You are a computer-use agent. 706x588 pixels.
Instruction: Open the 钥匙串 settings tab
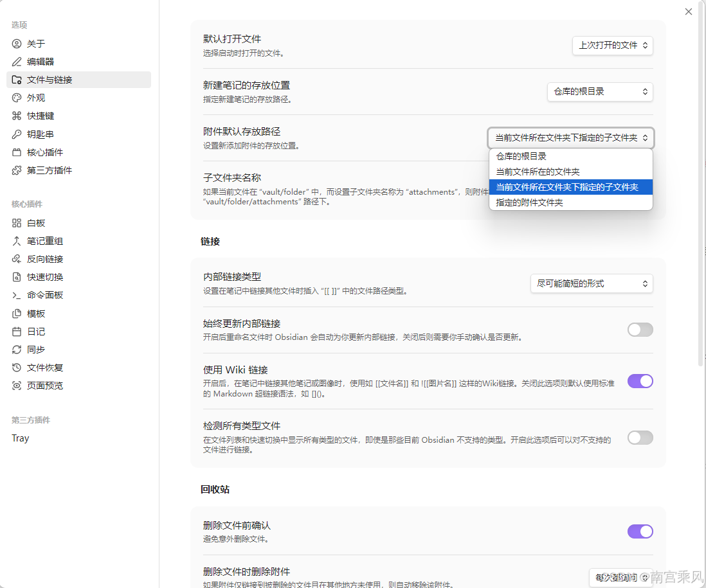click(79, 134)
